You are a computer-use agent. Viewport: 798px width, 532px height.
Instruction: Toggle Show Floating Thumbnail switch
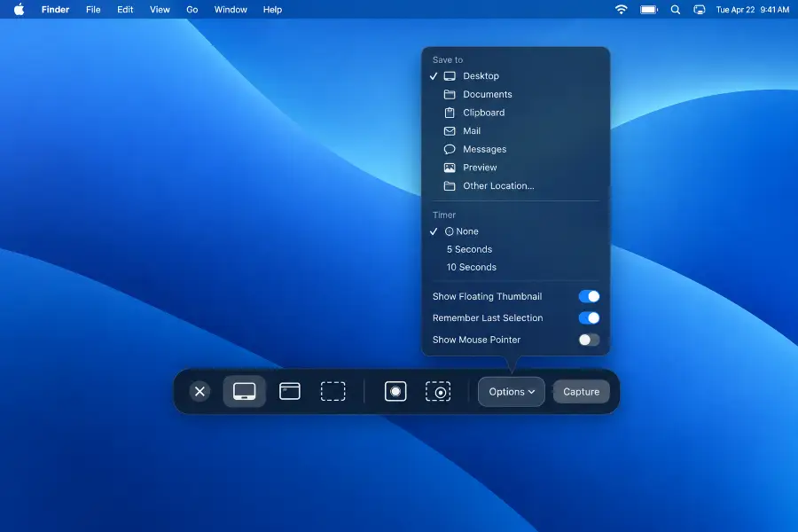tap(589, 296)
